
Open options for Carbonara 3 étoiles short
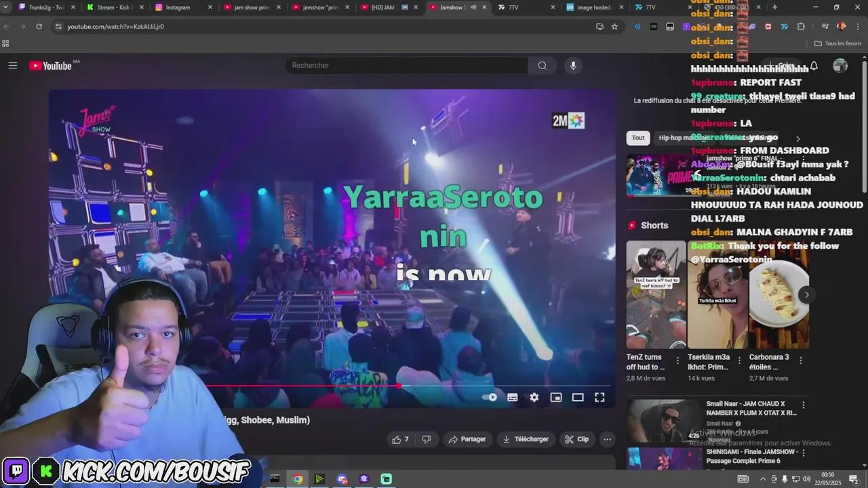[800, 361]
